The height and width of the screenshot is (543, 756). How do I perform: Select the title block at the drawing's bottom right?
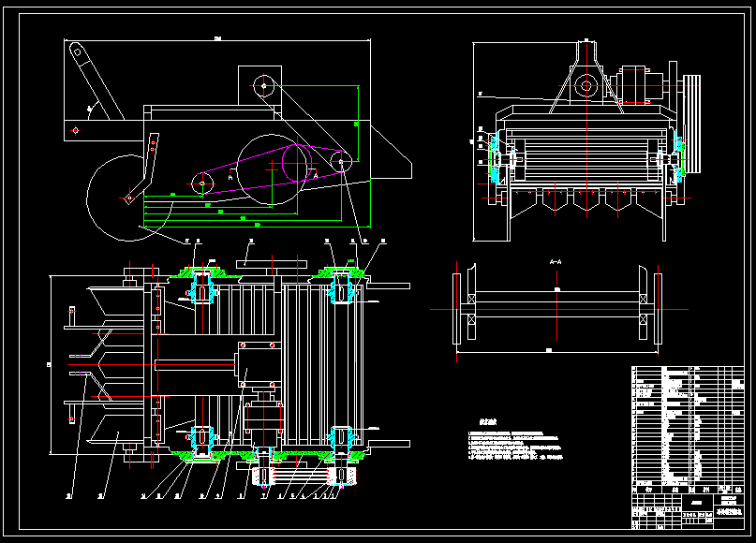point(688,511)
